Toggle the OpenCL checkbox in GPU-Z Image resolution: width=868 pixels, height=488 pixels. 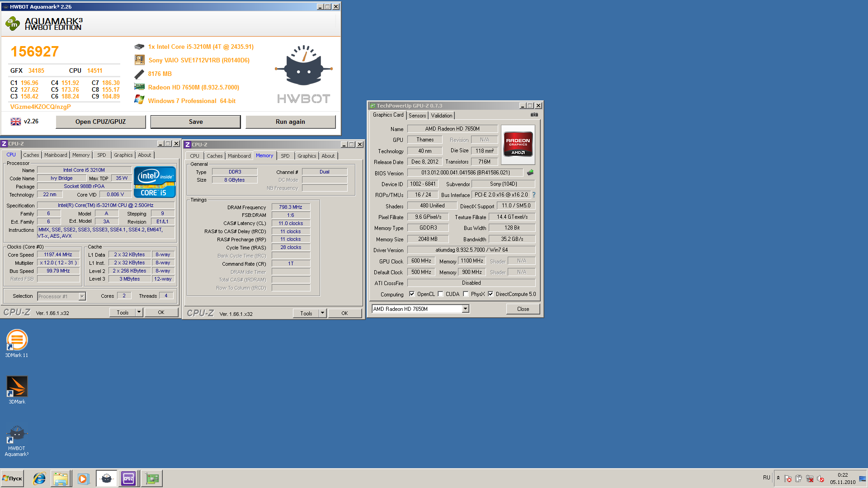click(x=412, y=294)
